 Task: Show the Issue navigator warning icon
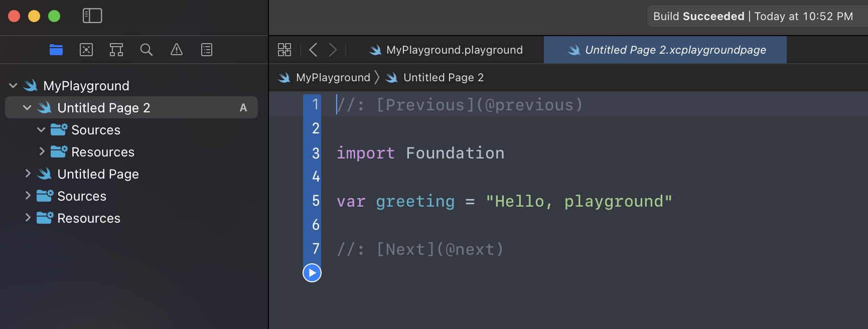177,50
